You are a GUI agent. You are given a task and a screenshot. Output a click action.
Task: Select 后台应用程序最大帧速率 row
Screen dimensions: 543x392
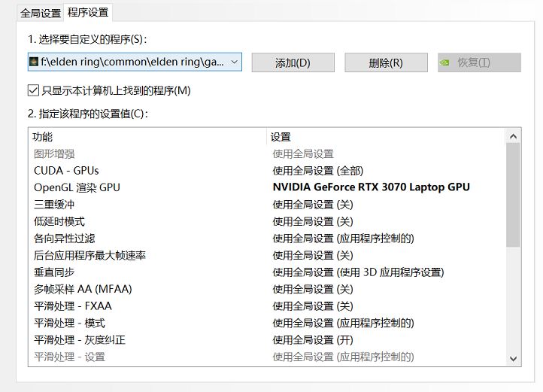89,255
